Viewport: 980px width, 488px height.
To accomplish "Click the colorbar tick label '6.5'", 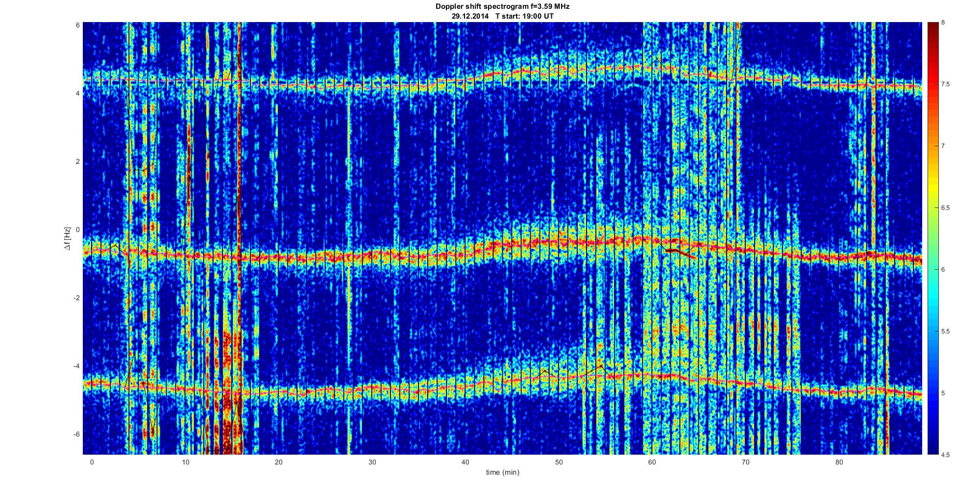I will coord(946,208).
